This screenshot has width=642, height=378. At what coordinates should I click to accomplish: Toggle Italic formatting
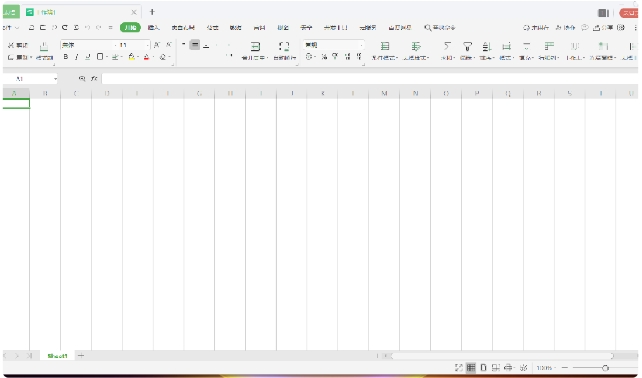[77, 57]
